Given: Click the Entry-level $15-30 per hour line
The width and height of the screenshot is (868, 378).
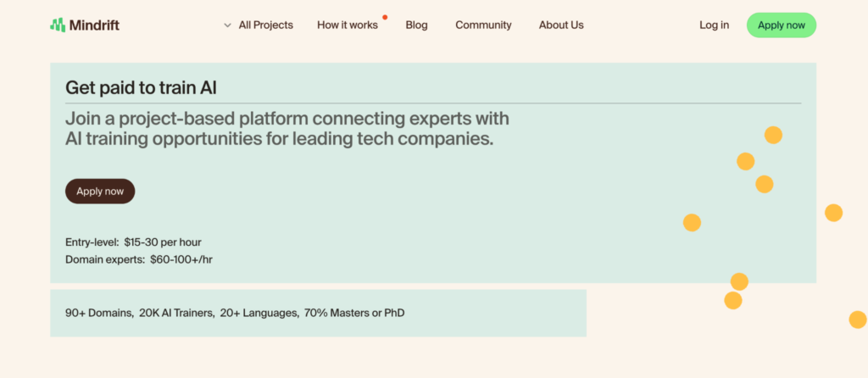Looking at the screenshot, I should point(133,242).
